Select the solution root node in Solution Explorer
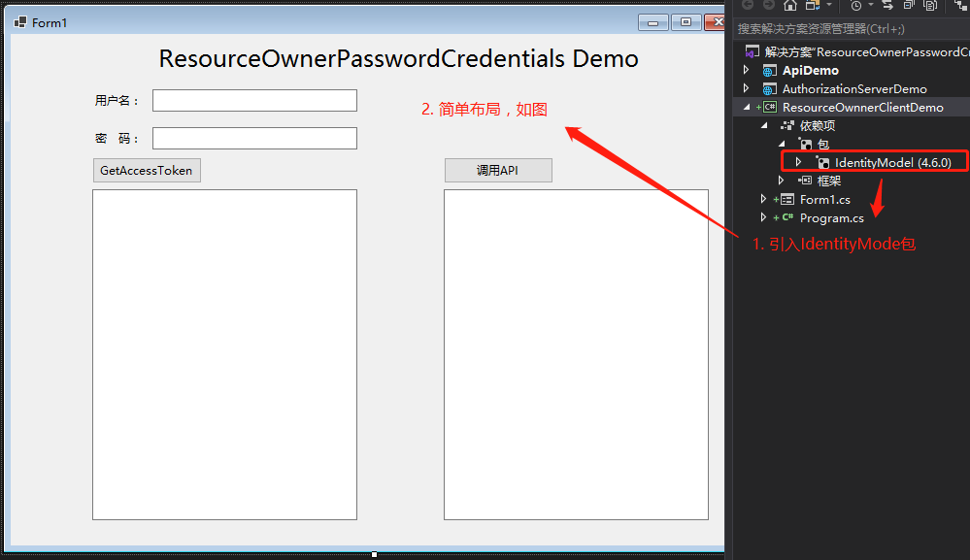The height and width of the screenshot is (560, 970). click(x=866, y=51)
